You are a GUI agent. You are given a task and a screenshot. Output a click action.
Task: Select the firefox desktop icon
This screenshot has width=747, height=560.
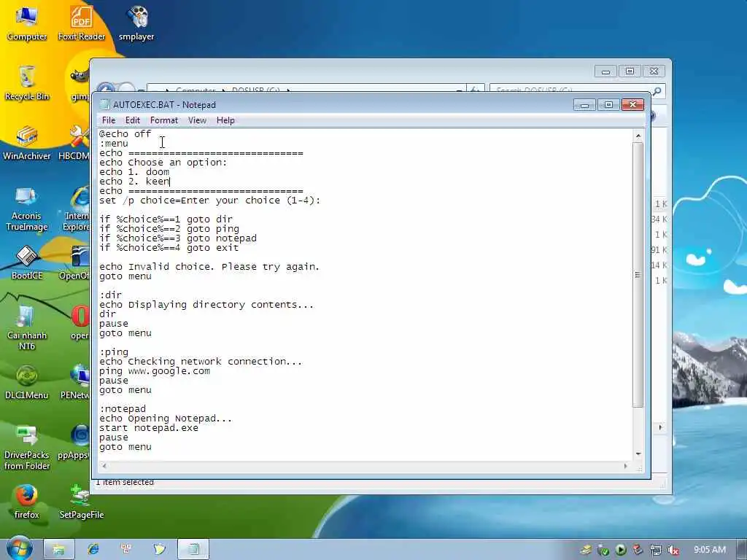pos(27,502)
